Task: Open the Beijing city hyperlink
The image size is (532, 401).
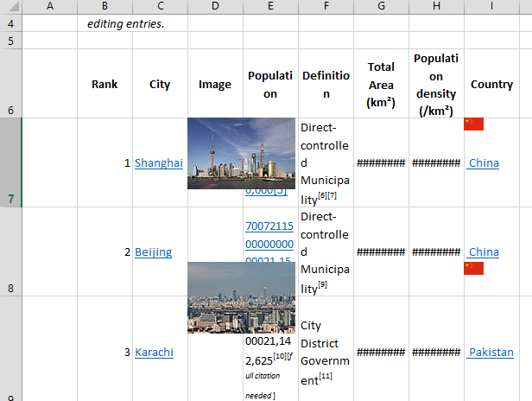Action: [153, 251]
